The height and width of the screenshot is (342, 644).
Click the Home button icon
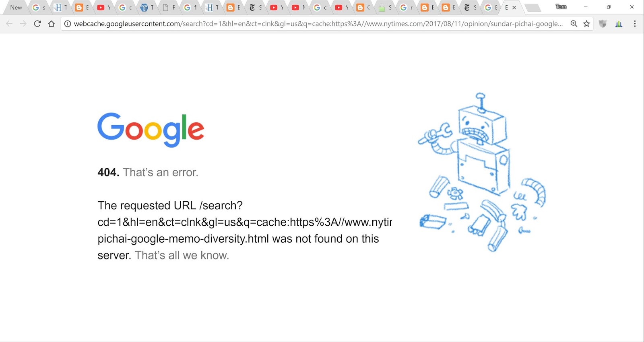[52, 23]
